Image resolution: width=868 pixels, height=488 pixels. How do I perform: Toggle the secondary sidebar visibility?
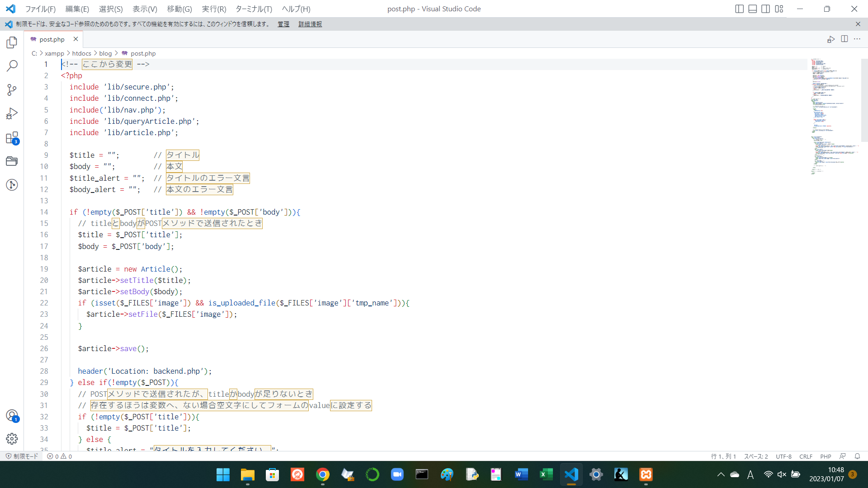(x=765, y=9)
